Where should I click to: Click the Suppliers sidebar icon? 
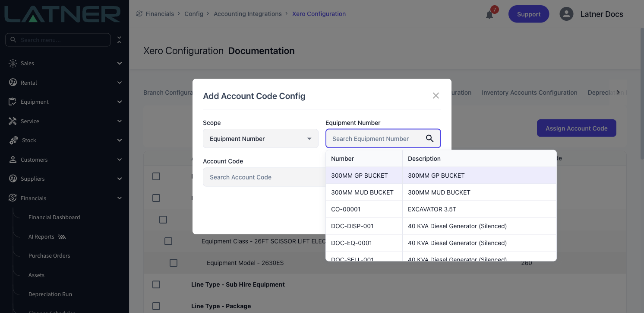(13, 179)
